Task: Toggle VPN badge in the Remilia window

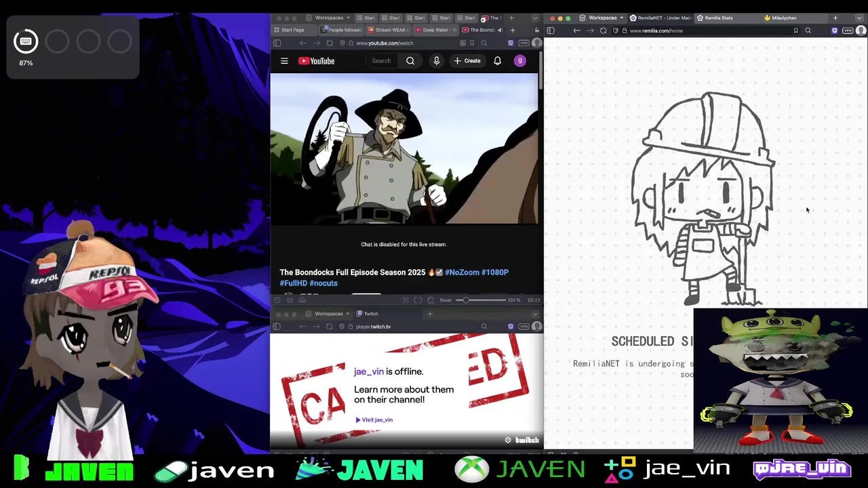Action: [848, 30]
